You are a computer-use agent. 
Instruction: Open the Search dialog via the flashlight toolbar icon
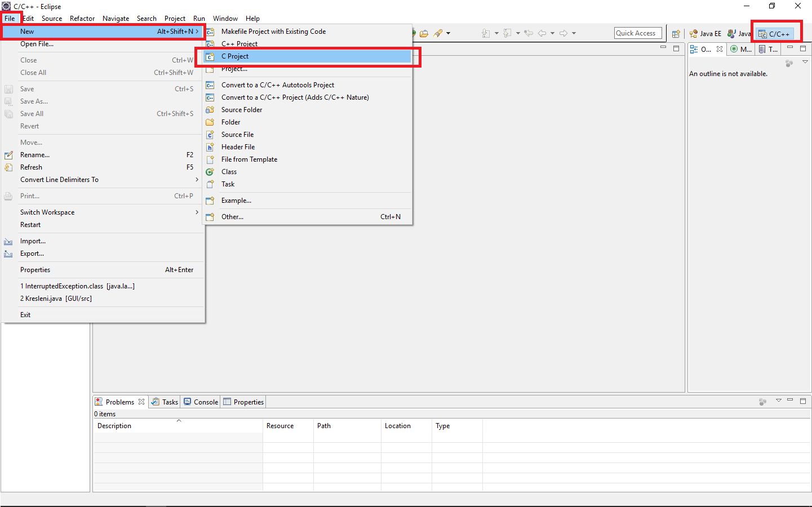click(438, 33)
